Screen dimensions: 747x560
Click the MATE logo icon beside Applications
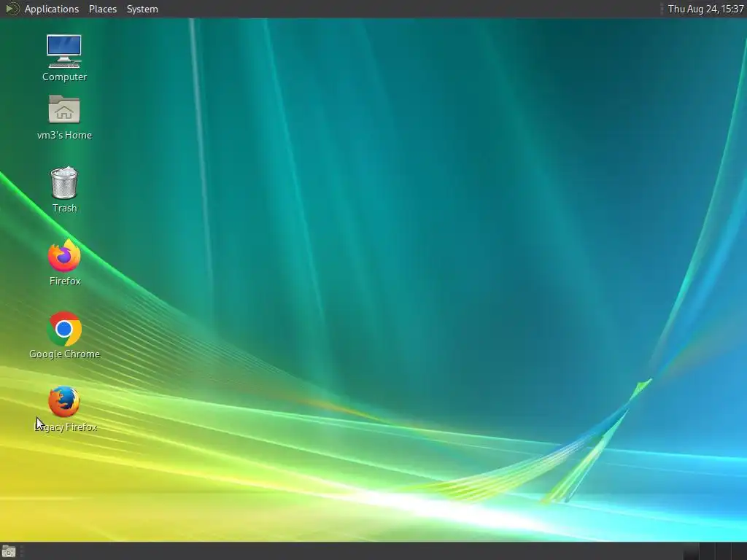pyautogui.click(x=12, y=9)
